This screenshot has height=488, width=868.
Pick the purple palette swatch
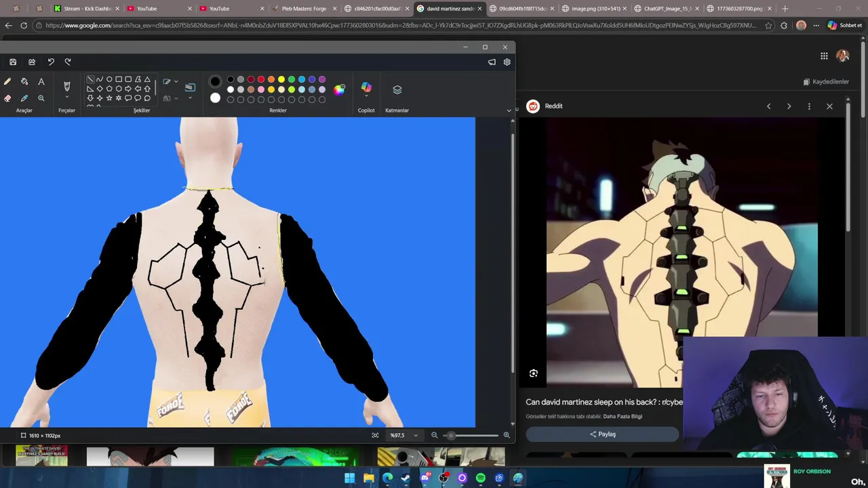pos(322,79)
